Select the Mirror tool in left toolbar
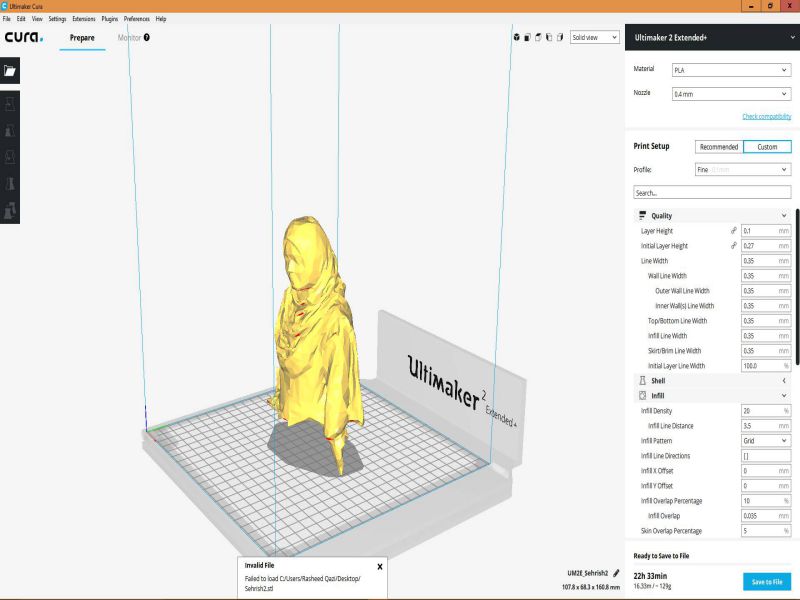Image resolution: width=800 pixels, height=600 pixels. (10, 184)
